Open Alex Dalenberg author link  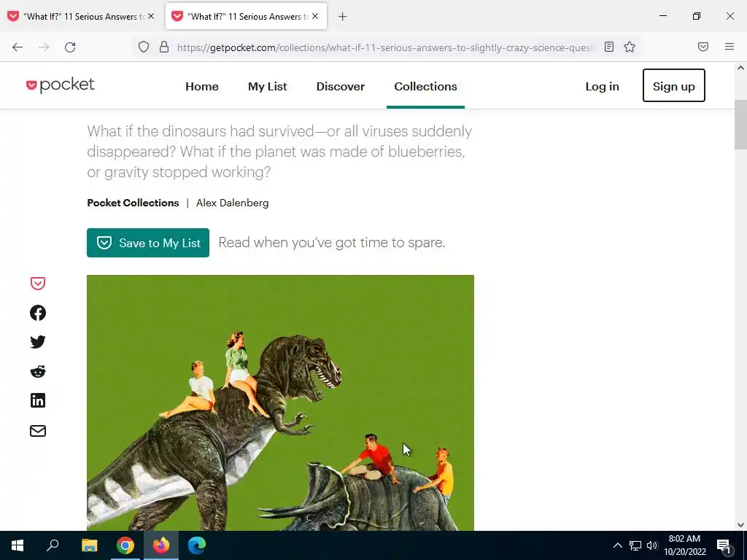click(x=233, y=203)
